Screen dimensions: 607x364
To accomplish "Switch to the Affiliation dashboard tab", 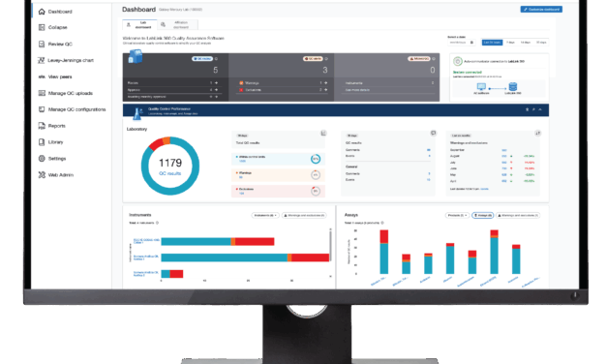I will click(178, 25).
